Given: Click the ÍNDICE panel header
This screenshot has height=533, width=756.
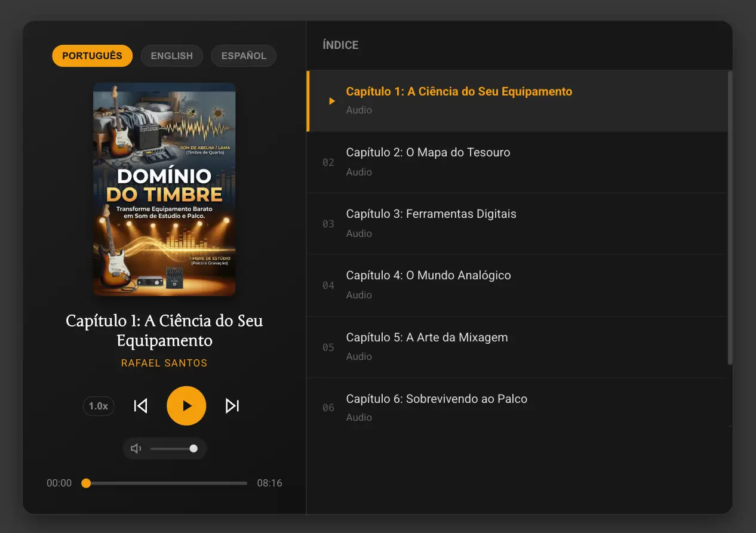Looking at the screenshot, I should 340,45.
